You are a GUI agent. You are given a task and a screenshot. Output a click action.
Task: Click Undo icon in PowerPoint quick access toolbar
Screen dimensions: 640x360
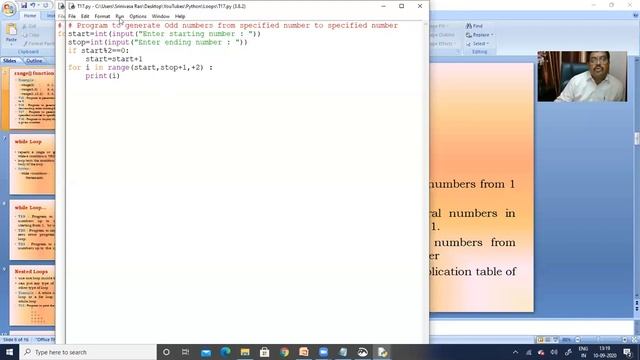pos(33,5)
